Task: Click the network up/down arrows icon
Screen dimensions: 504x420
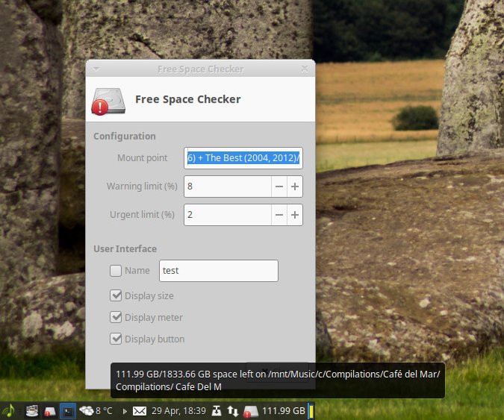Action: point(234,410)
